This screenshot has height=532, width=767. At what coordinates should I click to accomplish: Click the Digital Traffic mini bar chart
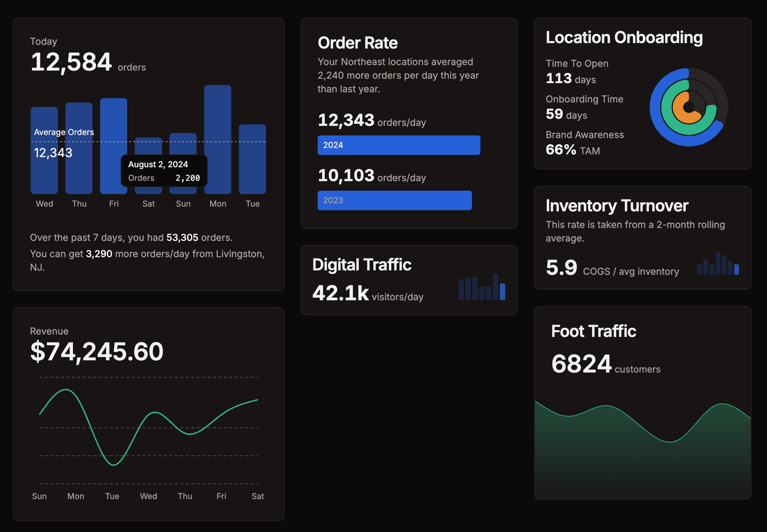point(482,287)
